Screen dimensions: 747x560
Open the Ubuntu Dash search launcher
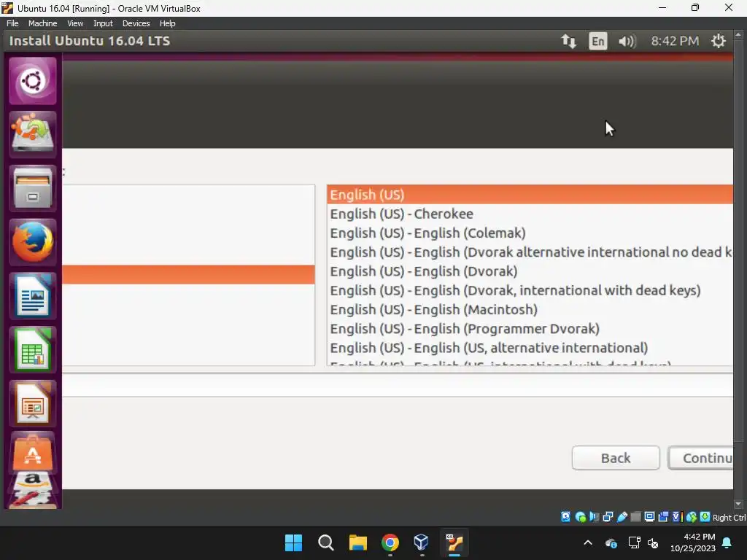click(x=32, y=80)
